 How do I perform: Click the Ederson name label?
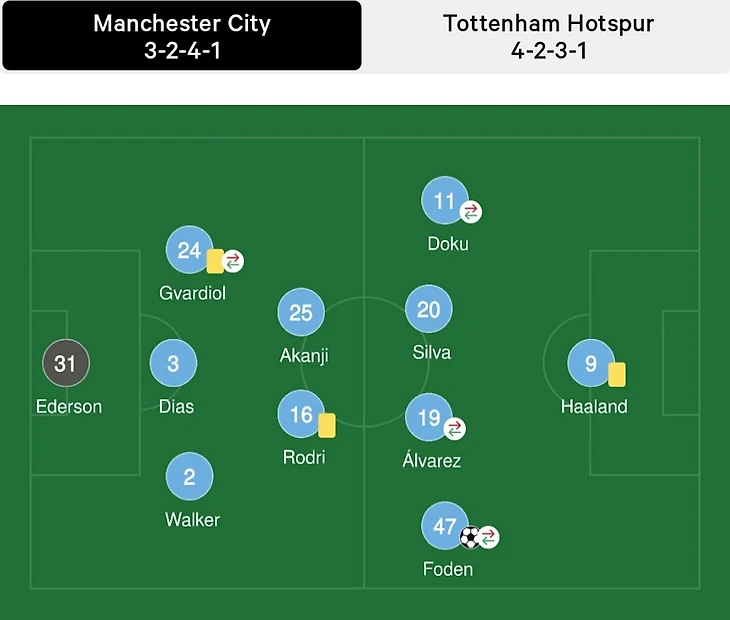pos(69,407)
